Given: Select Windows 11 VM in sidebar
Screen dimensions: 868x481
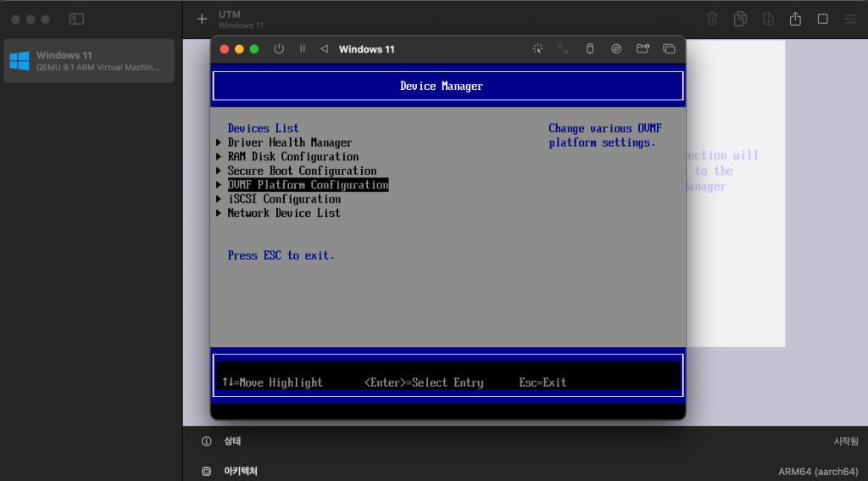Looking at the screenshot, I should point(89,61).
